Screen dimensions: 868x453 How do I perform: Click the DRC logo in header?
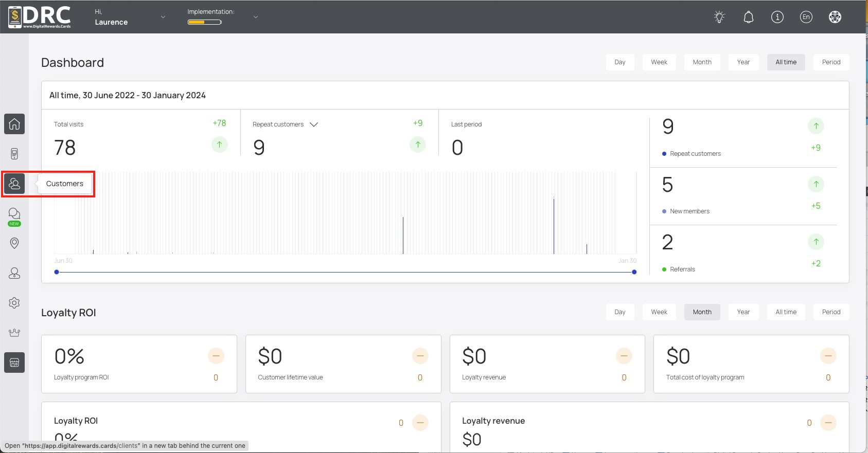pyautogui.click(x=40, y=17)
